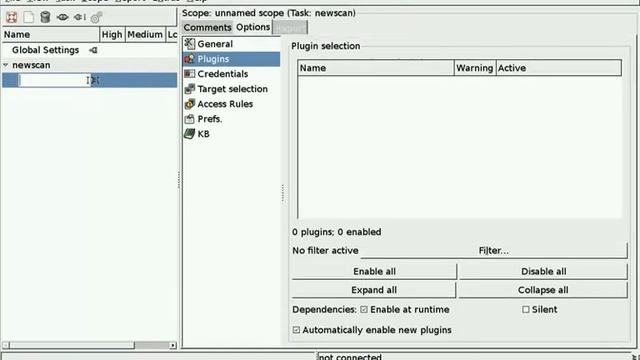The width and height of the screenshot is (640, 360).
Task: Select the newscan task row text
Action: (31, 65)
